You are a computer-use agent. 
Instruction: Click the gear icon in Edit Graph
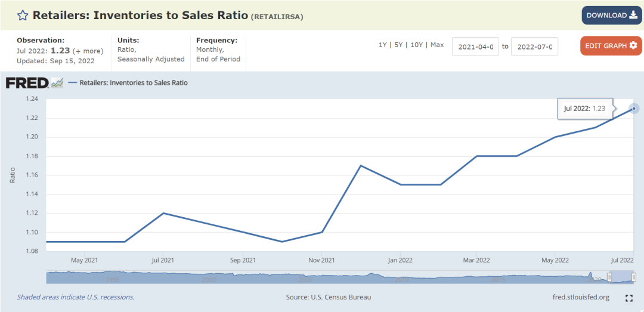[633, 46]
